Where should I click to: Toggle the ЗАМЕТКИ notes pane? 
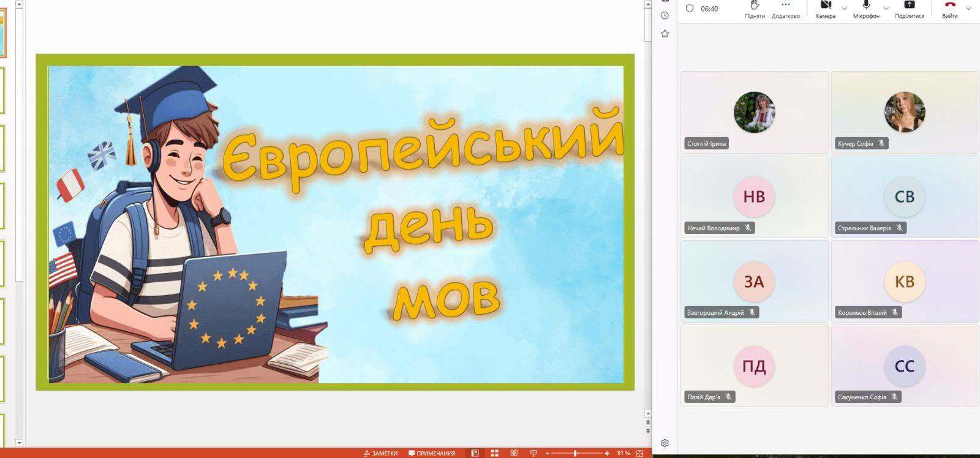pos(381,453)
